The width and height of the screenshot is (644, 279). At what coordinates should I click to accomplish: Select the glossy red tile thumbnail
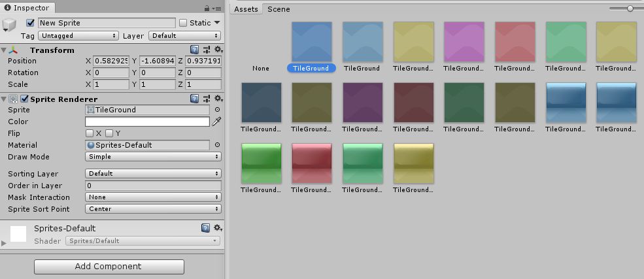311,163
